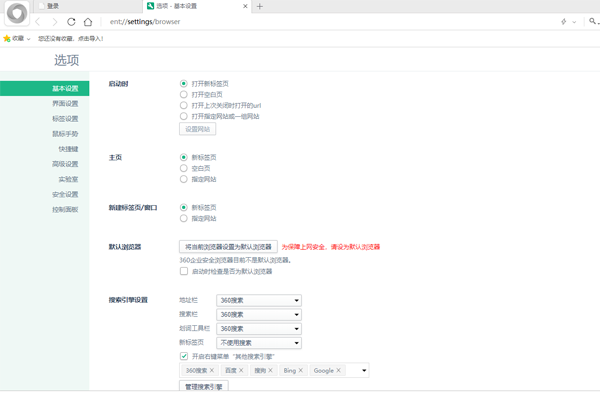Image resolution: width=600 pixels, height=400 pixels.
Task: Expand the search engine tags list arrow
Action: [x=364, y=370]
